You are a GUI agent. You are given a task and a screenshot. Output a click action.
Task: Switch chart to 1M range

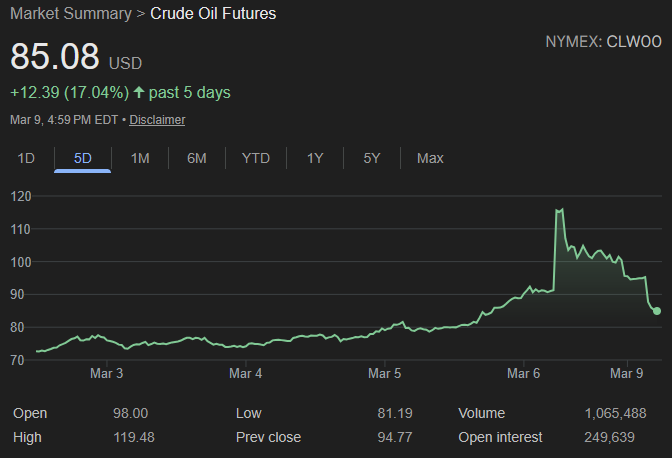coord(140,158)
